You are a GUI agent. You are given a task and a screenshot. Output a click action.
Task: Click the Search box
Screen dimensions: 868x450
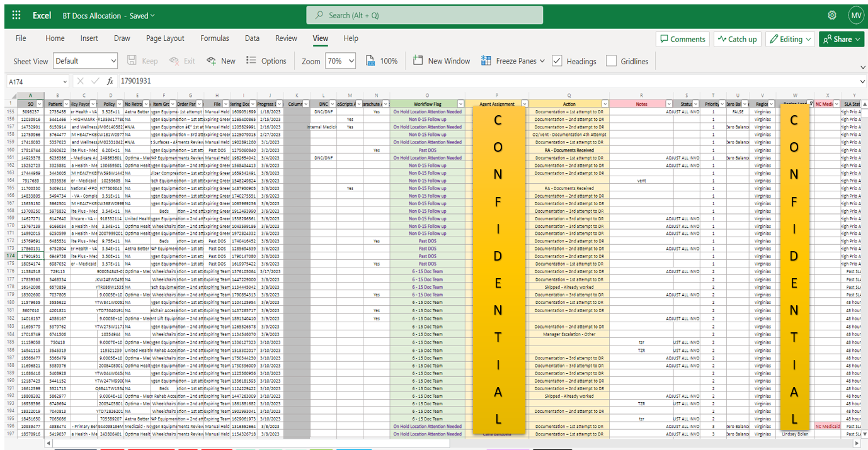[x=425, y=15]
